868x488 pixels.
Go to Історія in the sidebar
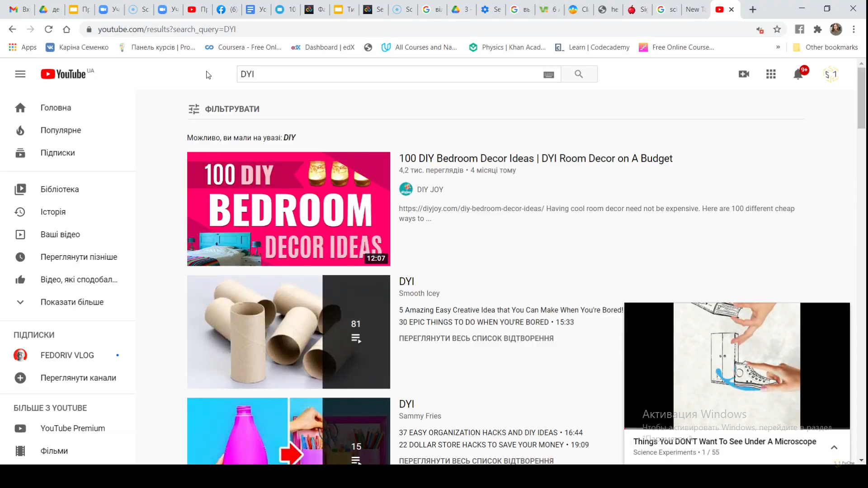(x=53, y=211)
